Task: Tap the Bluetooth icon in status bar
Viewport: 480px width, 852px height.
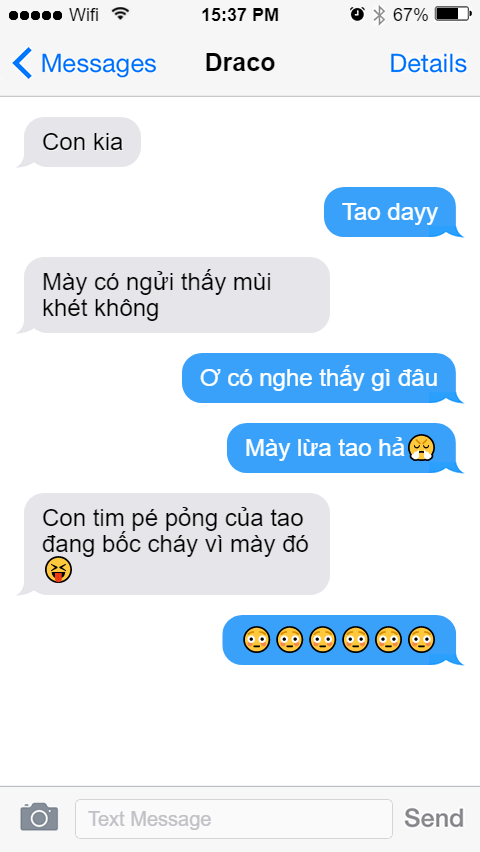Action: 379,15
